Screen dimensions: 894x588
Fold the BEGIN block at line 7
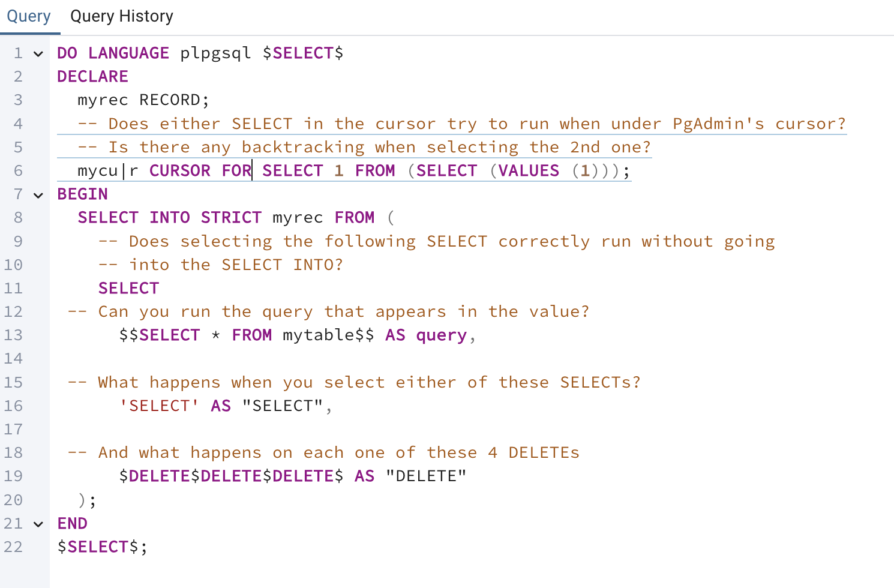pyautogui.click(x=38, y=195)
